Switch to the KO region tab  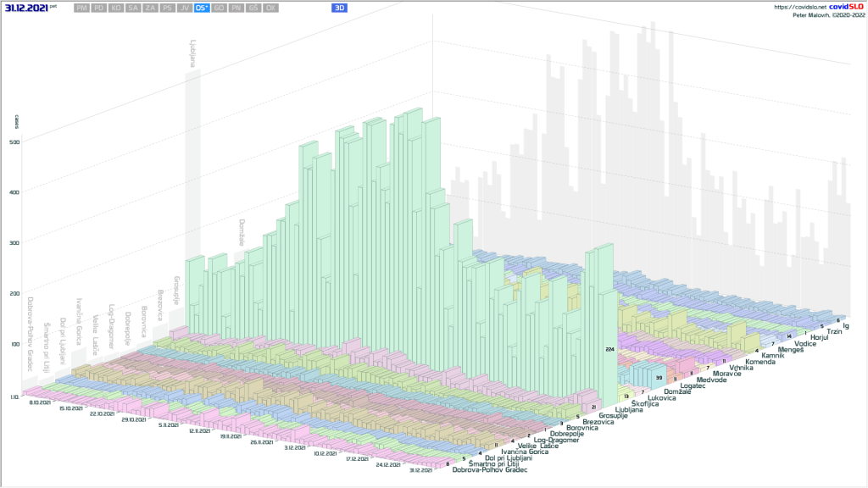point(116,8)
